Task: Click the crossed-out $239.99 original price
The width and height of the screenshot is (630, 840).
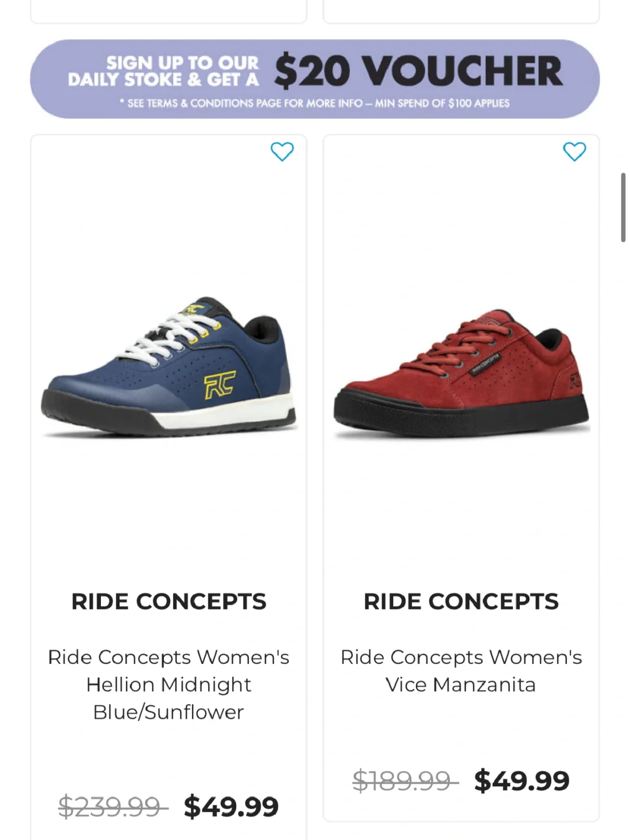Action: coord(110,807)
